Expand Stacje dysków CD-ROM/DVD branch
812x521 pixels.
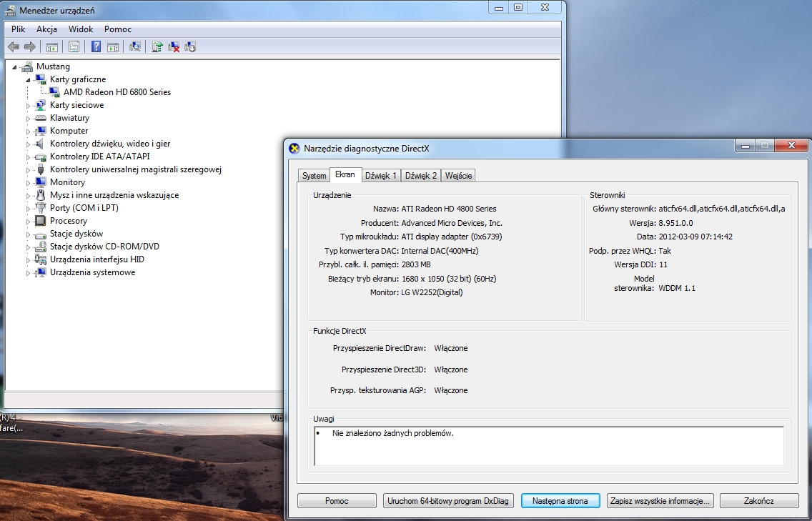(28, 247)
